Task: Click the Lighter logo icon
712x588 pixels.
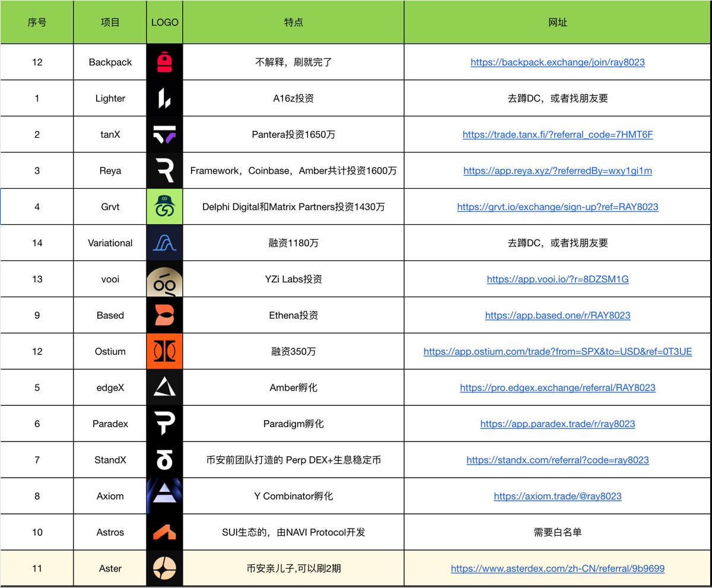Action: point(164,98)
